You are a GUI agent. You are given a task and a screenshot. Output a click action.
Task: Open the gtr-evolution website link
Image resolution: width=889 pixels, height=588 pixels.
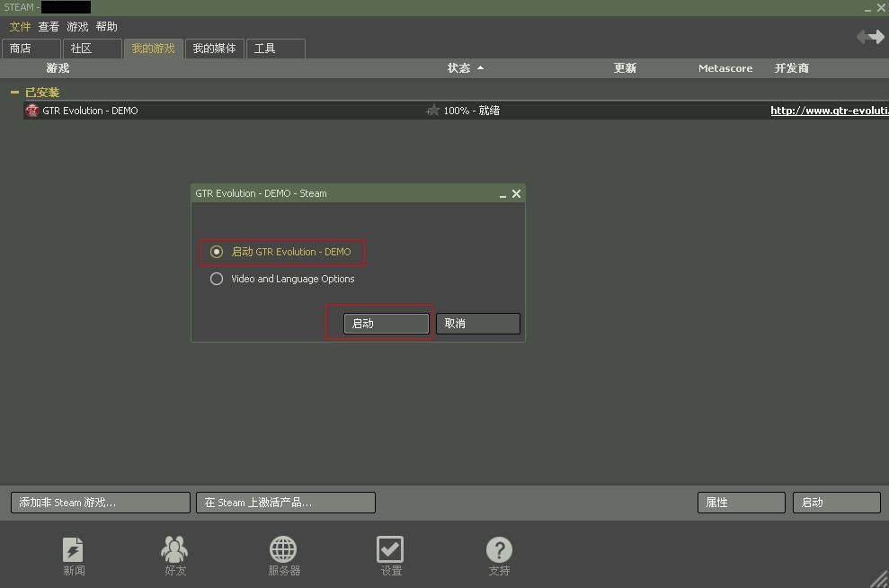[830, 111]
